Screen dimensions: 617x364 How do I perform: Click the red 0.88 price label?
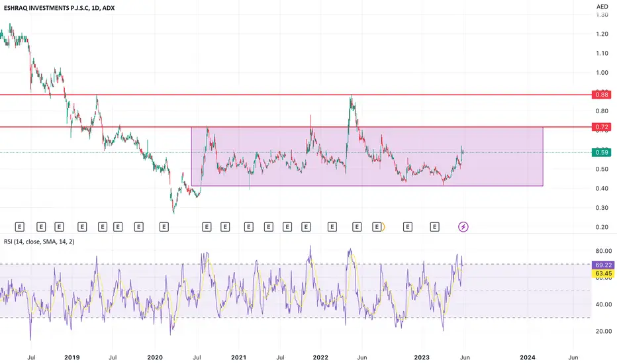coord(602,95)
